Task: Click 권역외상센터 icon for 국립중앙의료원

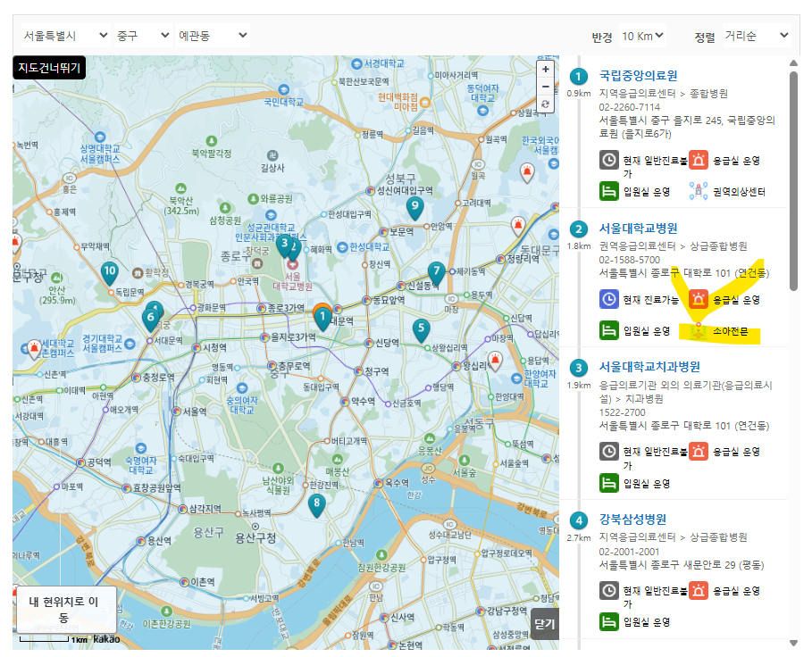Action: 698,191
